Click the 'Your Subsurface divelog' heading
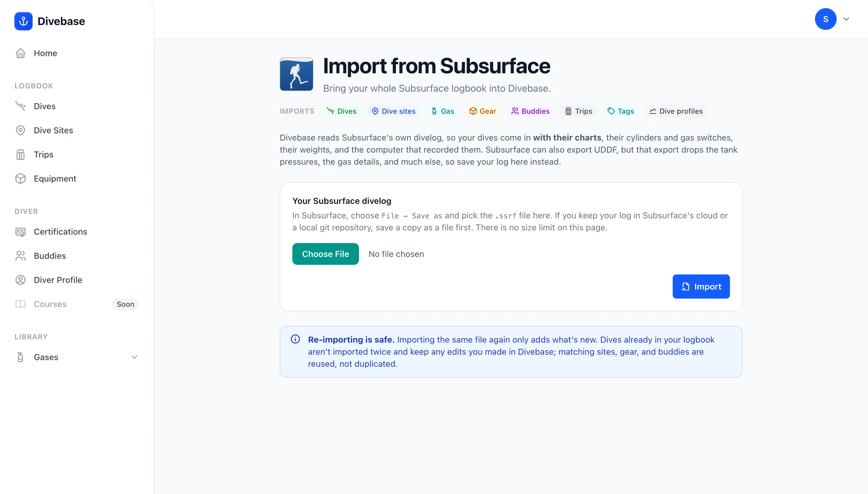Viewport: 868px width, 494px height. (342, 201)
